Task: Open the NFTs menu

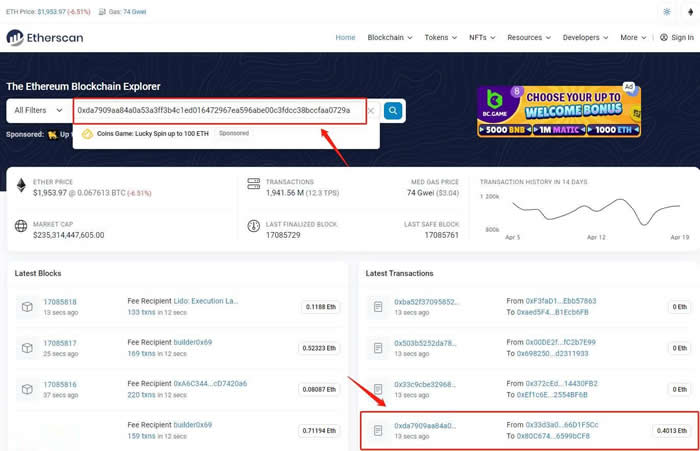Action: [482, 38]
